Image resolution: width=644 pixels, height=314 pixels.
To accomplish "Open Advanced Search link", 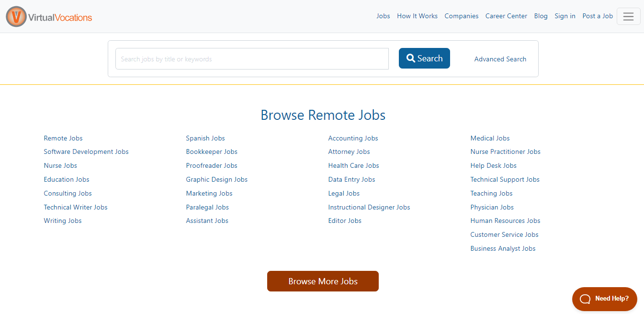I will pyautogui.click(x=500, y=59).
